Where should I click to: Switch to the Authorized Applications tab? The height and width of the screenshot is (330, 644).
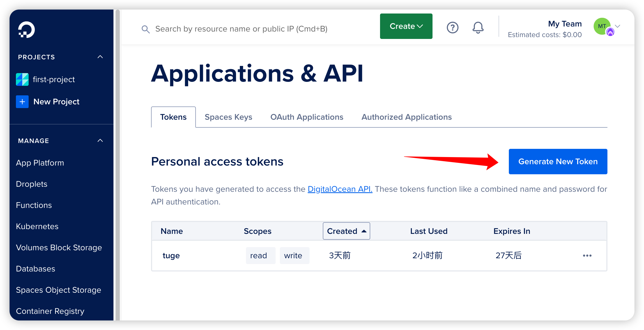pyautogui.click(x=407, y=117)
